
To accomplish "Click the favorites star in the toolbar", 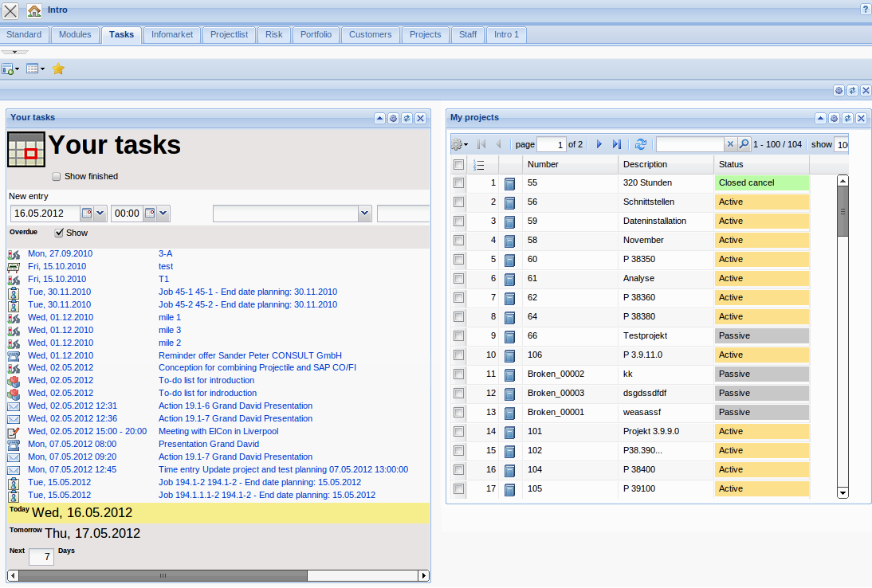I will (57, 69).
